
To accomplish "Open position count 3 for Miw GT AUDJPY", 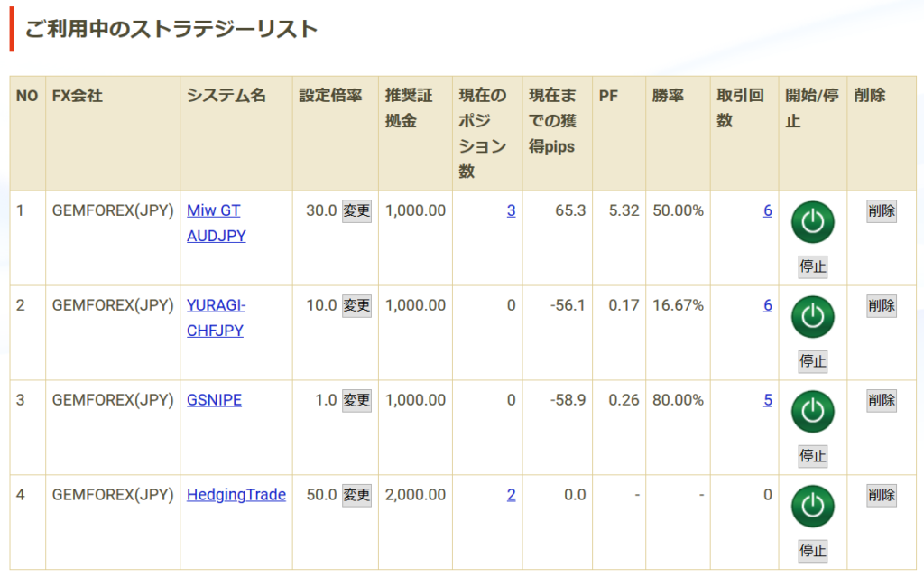I will click(x=511, y=210).
